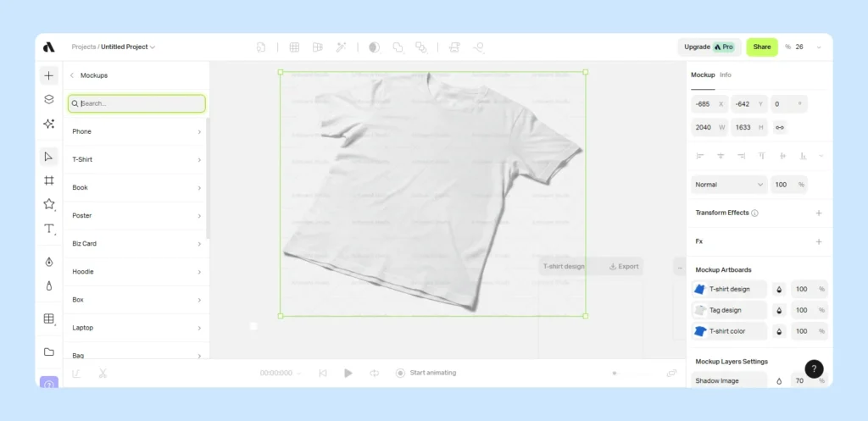The width and height of the screenshot is (868, 421).
Task: Toggle the mask icon in top toolbar
Action: click(374, 47)
